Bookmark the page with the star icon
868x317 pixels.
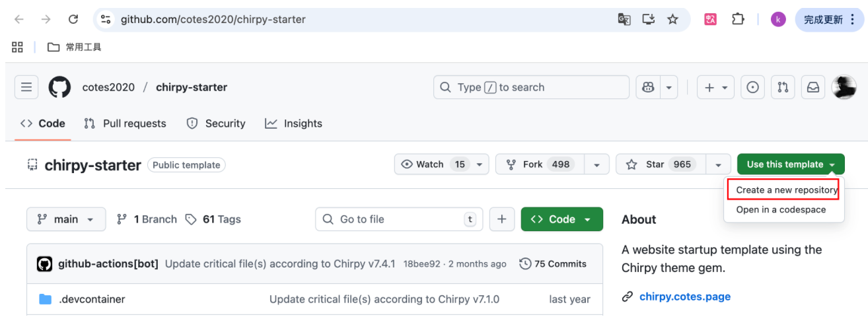(672, 19)
